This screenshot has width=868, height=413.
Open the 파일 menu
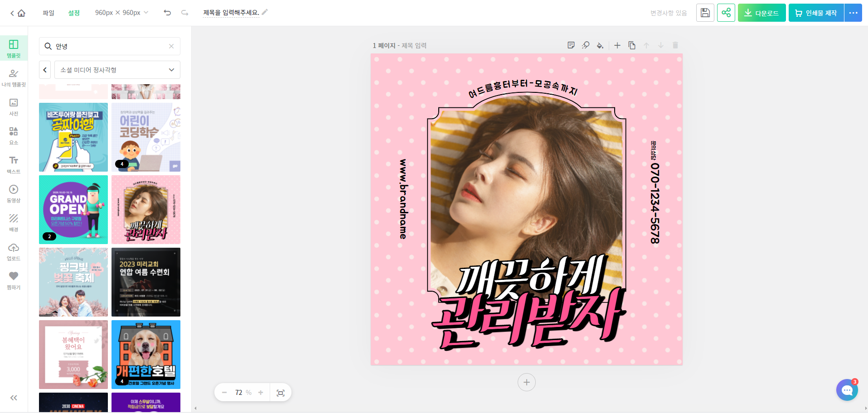pos(48,13)
